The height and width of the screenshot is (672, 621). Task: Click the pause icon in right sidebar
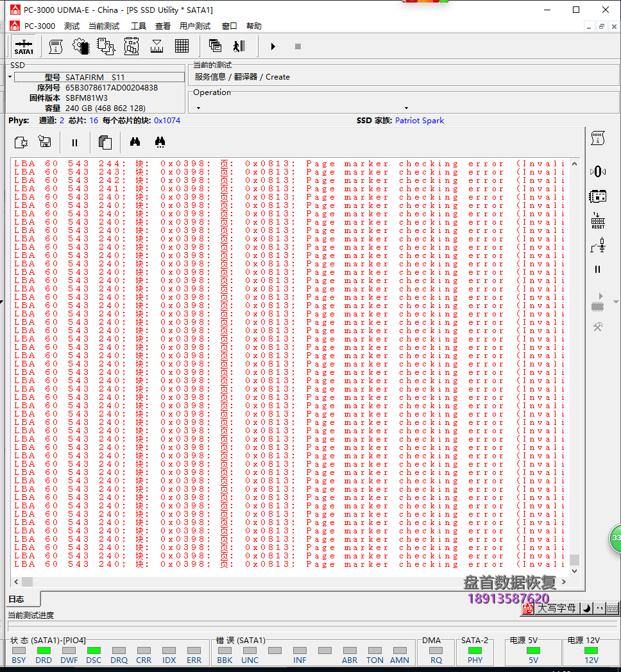tap(597, 269)
